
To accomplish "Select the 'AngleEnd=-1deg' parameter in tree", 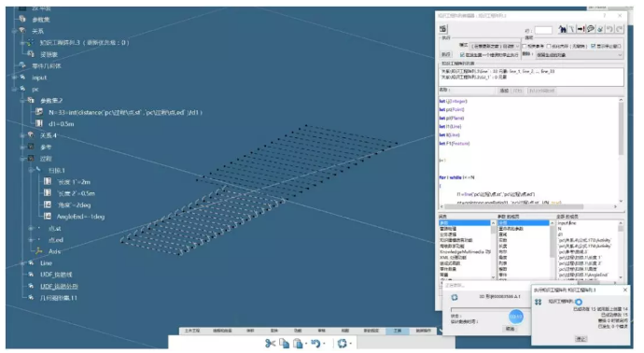I will (80, 217).
